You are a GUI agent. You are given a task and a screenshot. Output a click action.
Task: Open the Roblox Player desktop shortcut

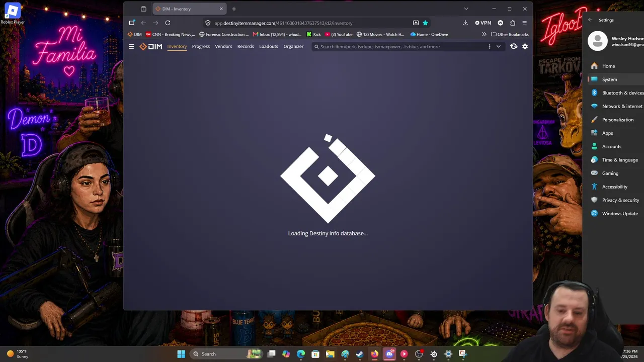point(13,14)
